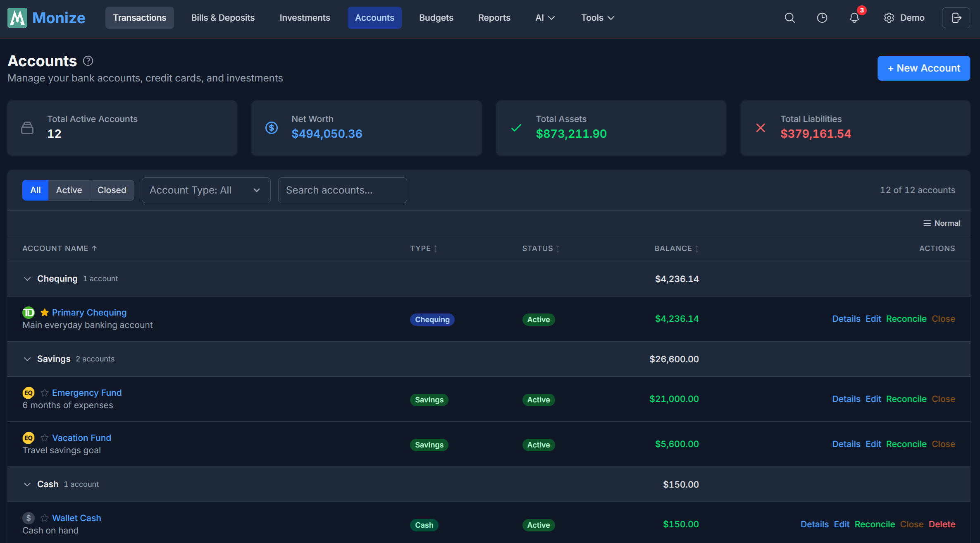This screenshot has width=980, height=543.
Task: Open the Accounts nav tab
Action: [x=374, y=18]
